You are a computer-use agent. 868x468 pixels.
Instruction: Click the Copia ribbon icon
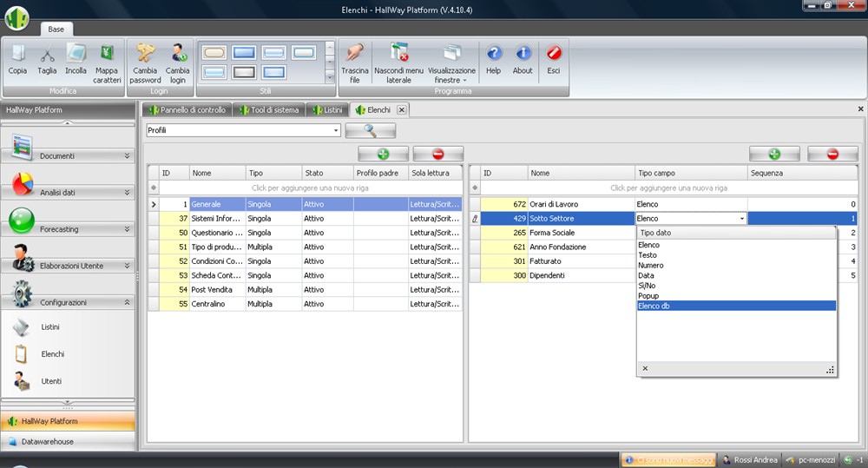[17, 59]
